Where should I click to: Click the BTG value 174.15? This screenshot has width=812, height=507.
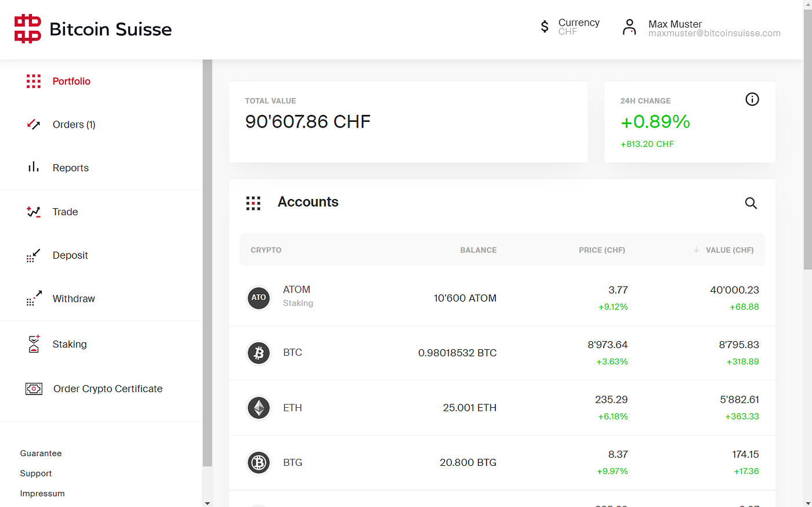point(745,454)
